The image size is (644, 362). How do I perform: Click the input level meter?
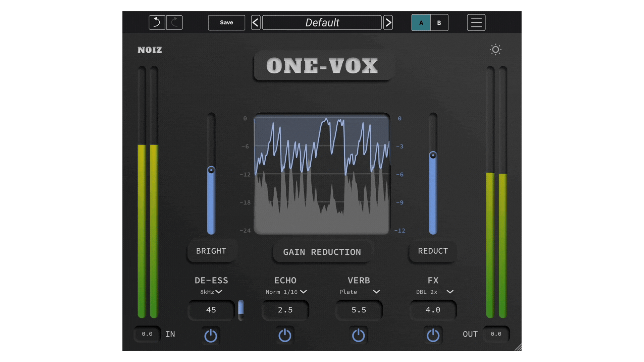point(148,192)
